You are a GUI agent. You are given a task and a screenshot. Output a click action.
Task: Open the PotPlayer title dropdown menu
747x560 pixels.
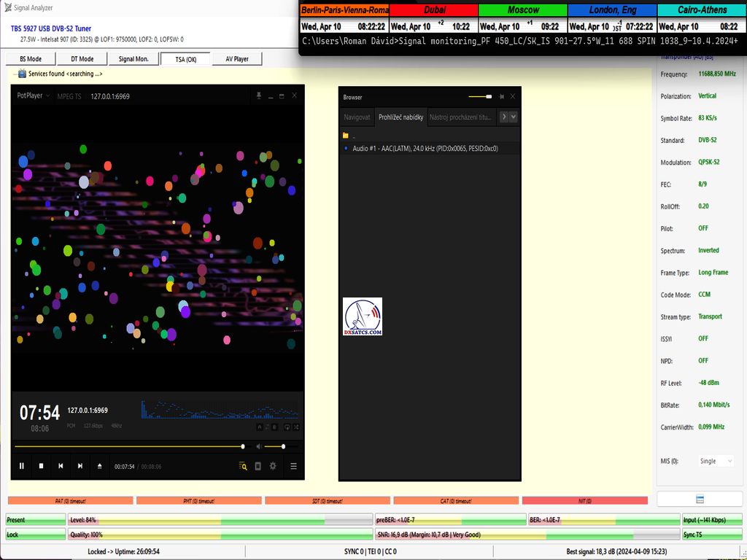(x=34, y=96)
